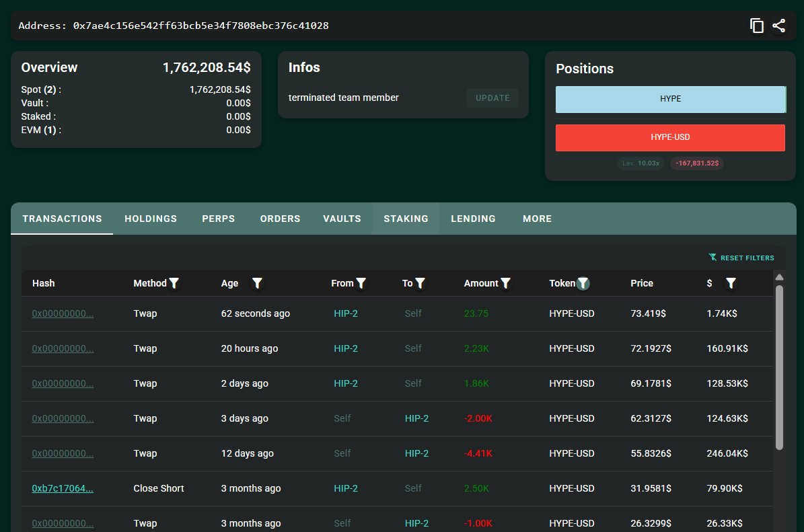Click the Price column header
The image size is (804, 532).
pos(641,283)
